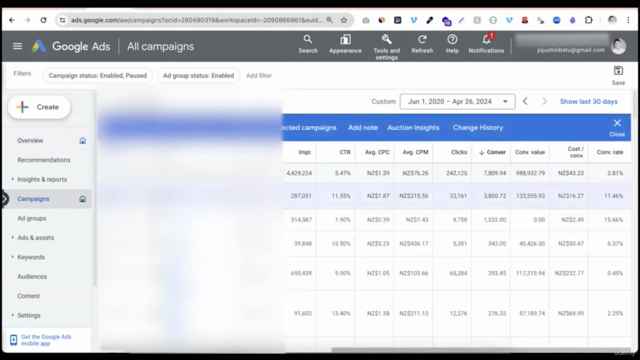
Task: Open the Help menu icon
Action: pyautogui.click(x=452, y=44)
